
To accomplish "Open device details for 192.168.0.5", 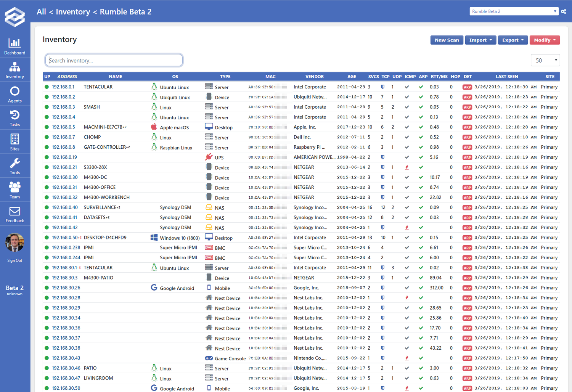I will click(x=63, y=127).
